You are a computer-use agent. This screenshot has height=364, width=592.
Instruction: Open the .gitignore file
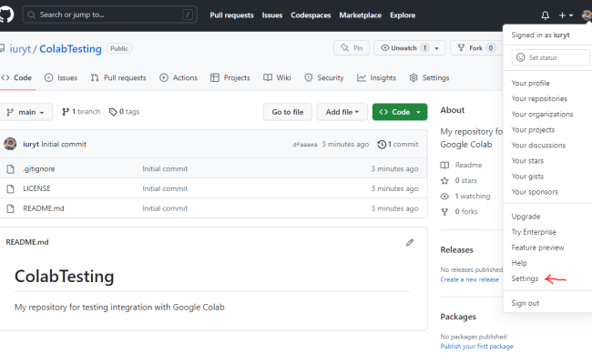tap(39, 169)
